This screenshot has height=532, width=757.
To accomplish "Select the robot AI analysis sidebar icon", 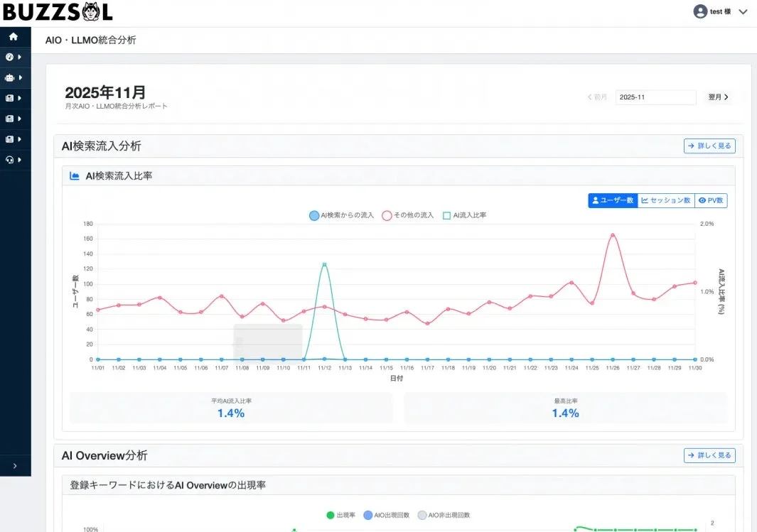I will tap(9, 77).
